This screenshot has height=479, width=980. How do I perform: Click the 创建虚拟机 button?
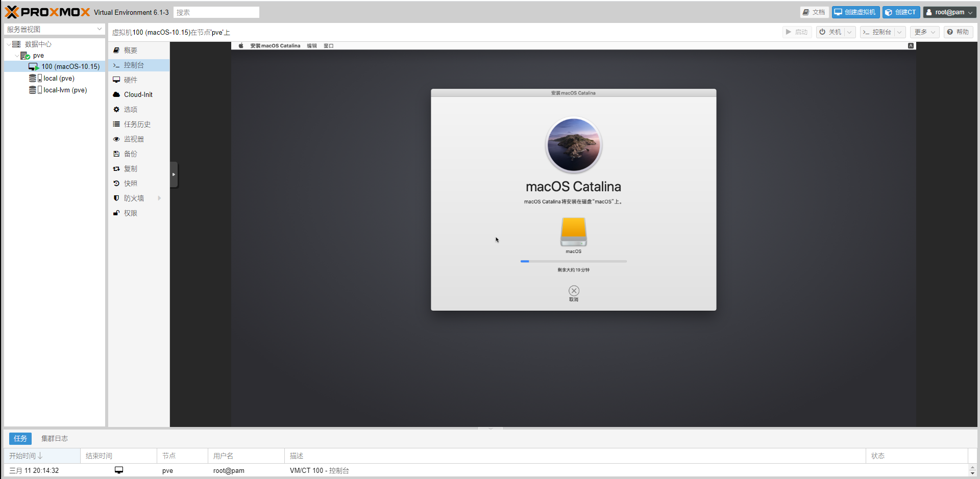pyautogui.click(x=855, y=12)
